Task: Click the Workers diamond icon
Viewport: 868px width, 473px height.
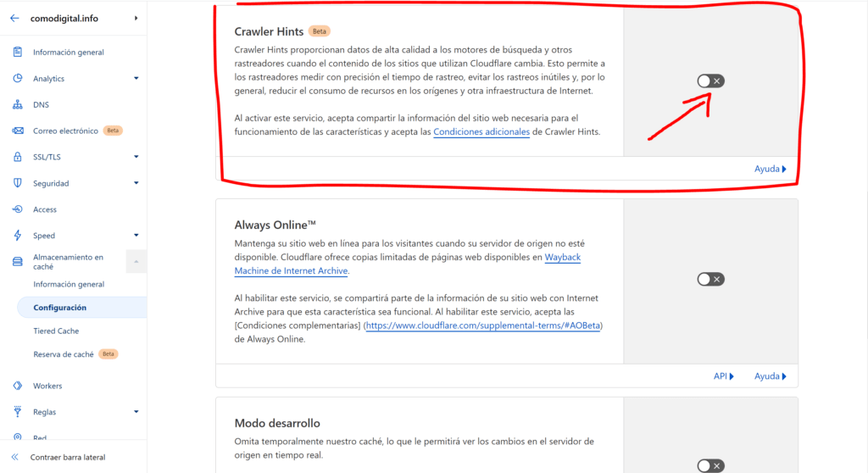Action: point(18,386)
